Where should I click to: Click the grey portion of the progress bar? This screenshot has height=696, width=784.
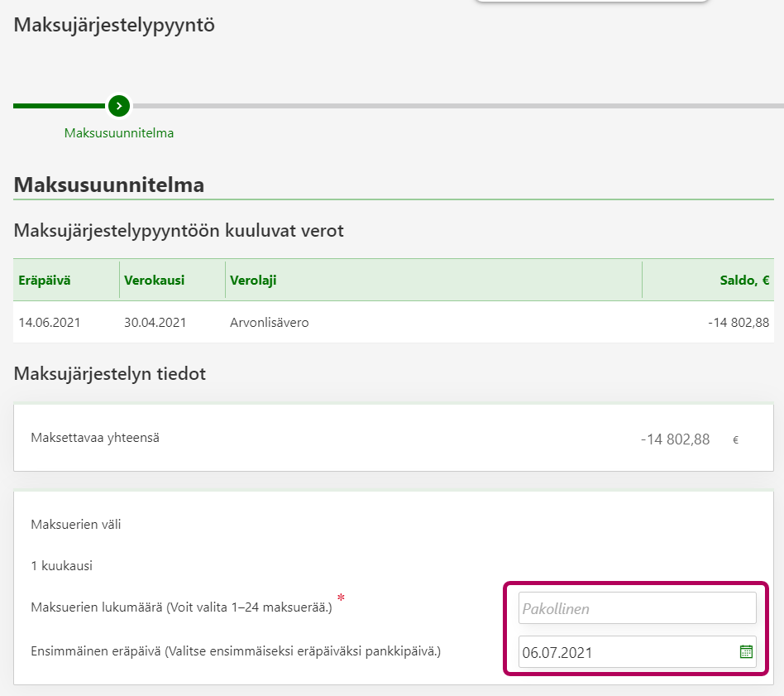point(455,106)
